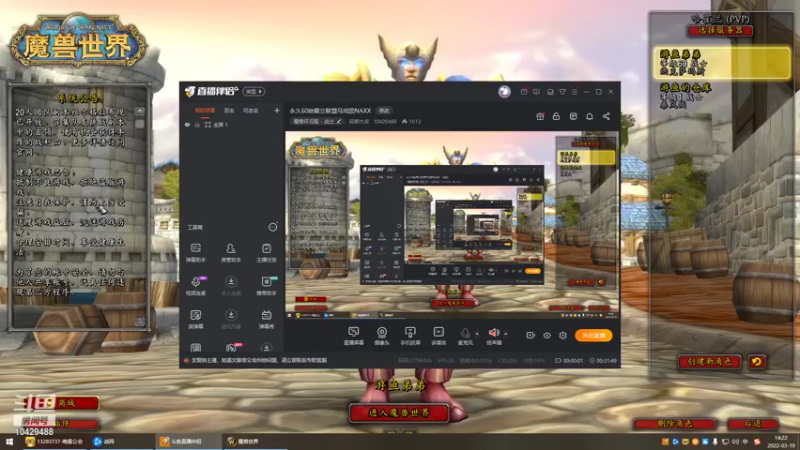This screenshot has height=450, width=800.
Task: Click the taskbar clock showing 14:22
Action: pyautogui.click(x=781, y=441)
